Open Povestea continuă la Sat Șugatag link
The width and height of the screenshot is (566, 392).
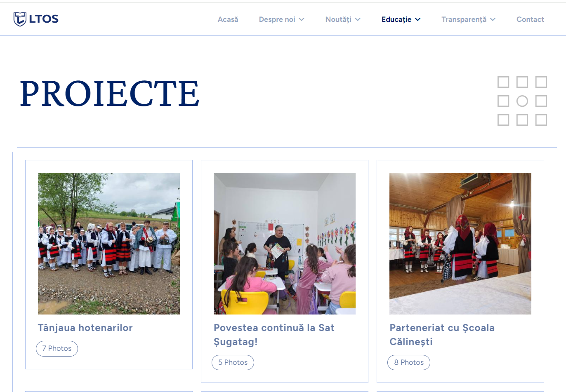[x=274, y=335]
